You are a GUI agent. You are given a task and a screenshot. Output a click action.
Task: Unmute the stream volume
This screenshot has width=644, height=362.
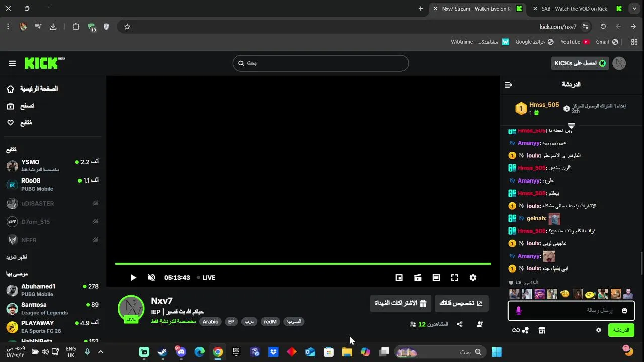151,278
